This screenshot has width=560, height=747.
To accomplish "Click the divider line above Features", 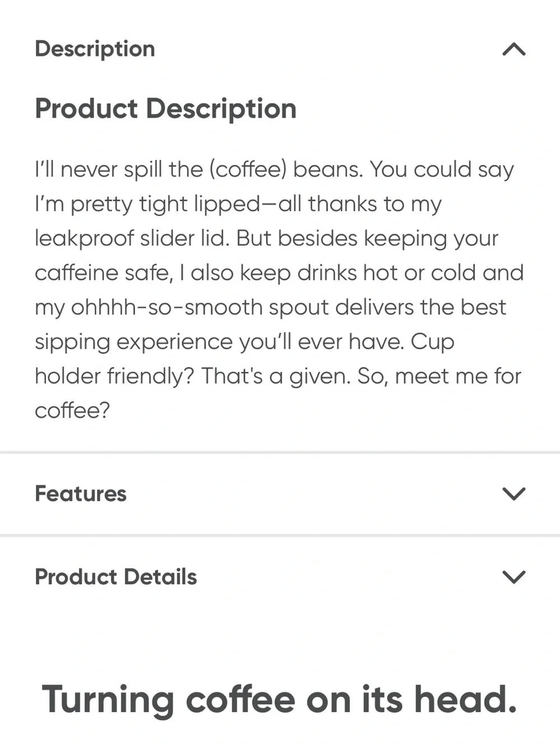I will 280,452.
